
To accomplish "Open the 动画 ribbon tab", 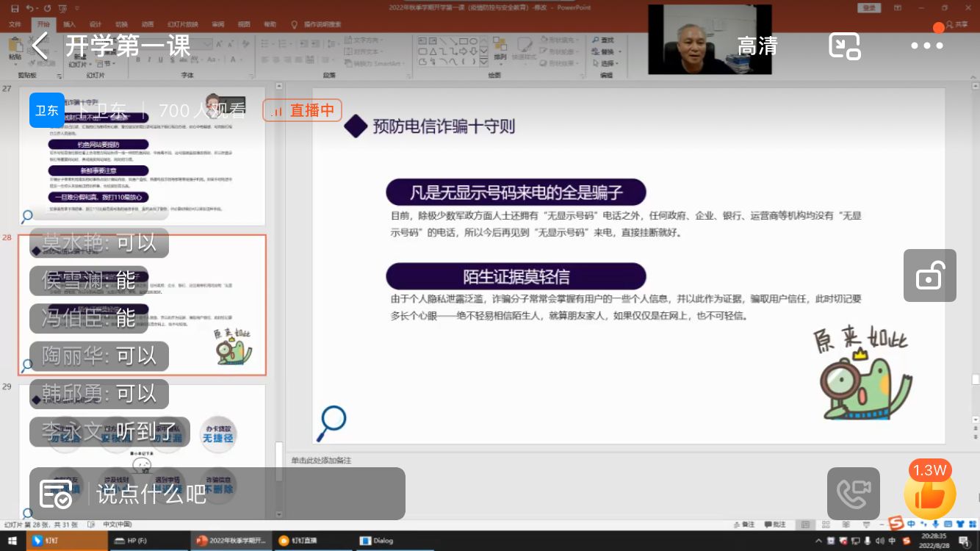I will pyautogui.click(x=147, y=24).
